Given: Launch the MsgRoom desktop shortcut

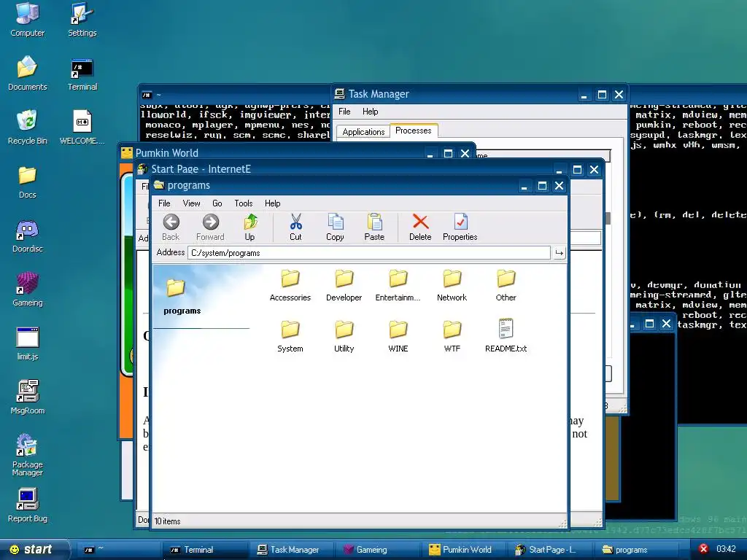Looking at the screenshot, I should [27, 397].
